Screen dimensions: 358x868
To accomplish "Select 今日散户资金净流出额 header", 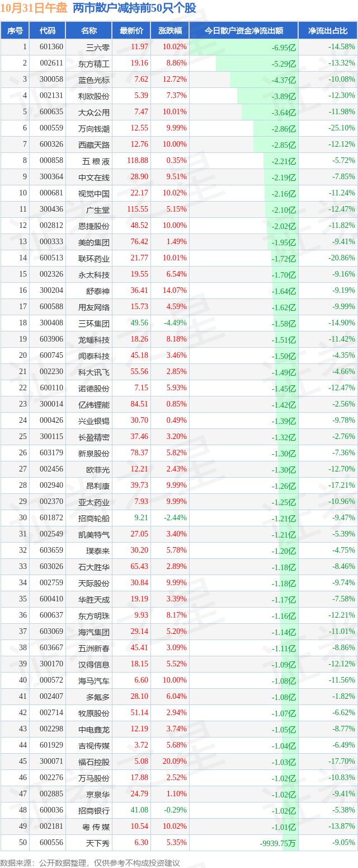I will tap(243, 31).
